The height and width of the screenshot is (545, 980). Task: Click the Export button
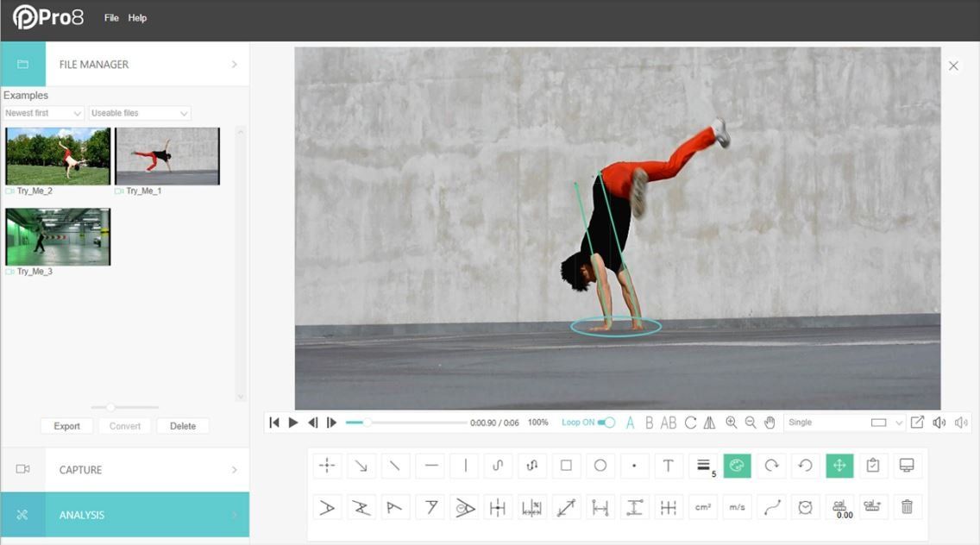coord(66,426)
